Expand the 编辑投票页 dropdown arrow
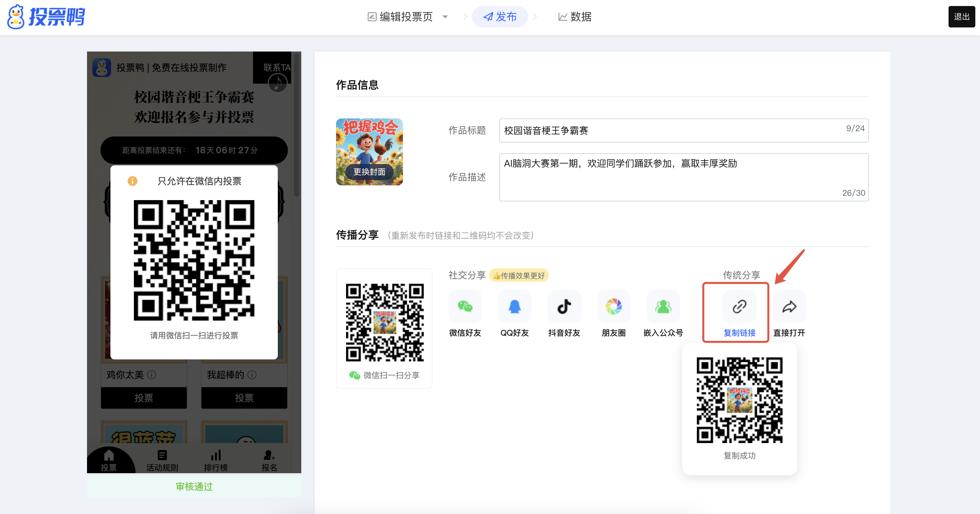980x514 pixels. pos(445,17)
